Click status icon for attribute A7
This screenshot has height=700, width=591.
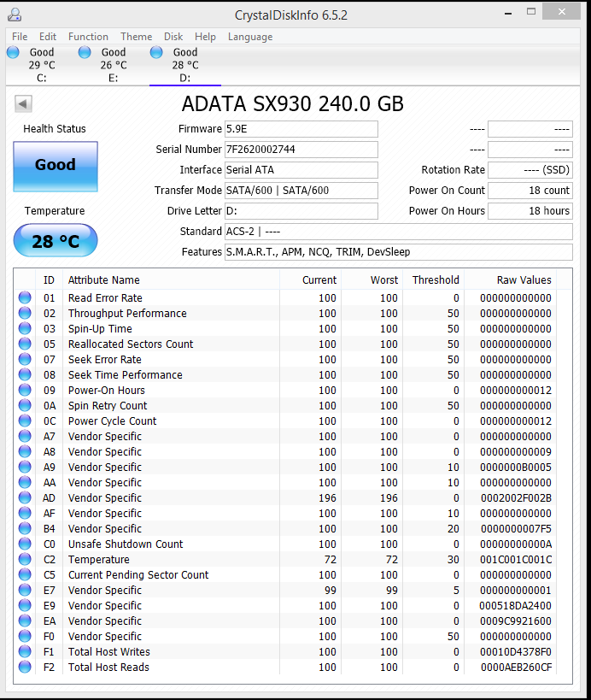coord(25,436)
